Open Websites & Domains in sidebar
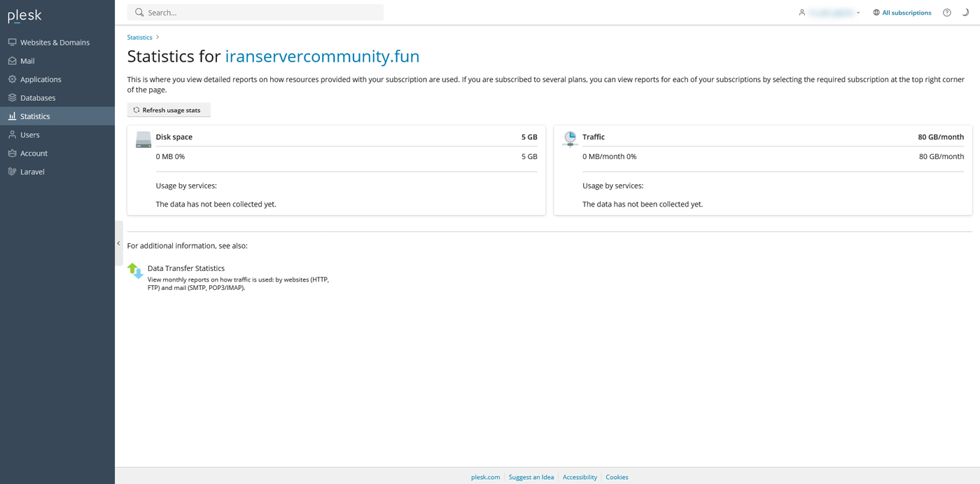The width and height of the screenshot is (980, 484). point(55,43)
